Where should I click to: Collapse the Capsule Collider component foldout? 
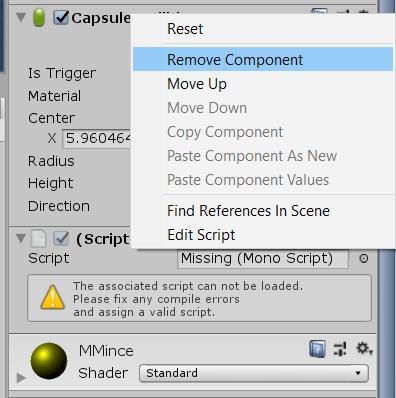click(21, 17)
